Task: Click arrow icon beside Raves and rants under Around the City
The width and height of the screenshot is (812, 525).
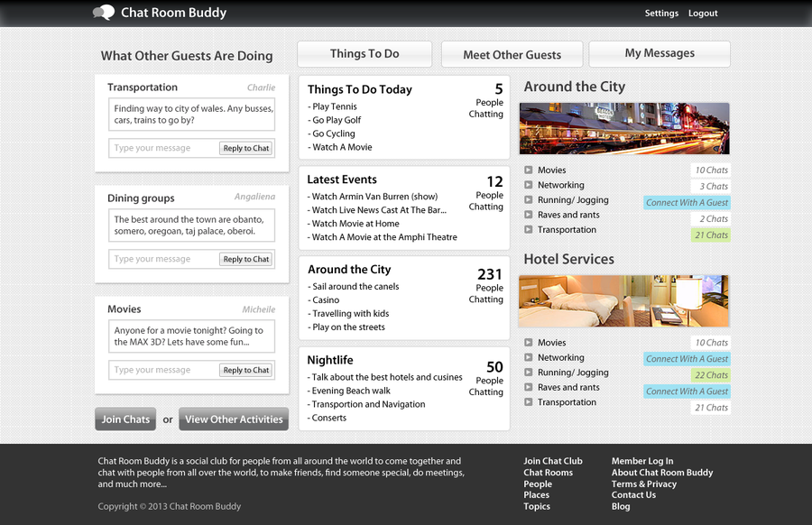Action: 529,215
